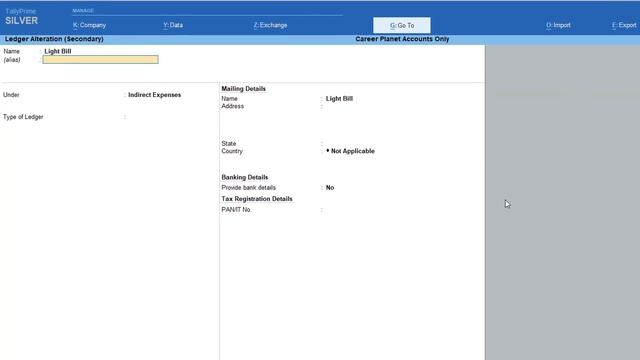Click the MANAGE label in the top bar
The image size is (640, 360).
(83, 11)
